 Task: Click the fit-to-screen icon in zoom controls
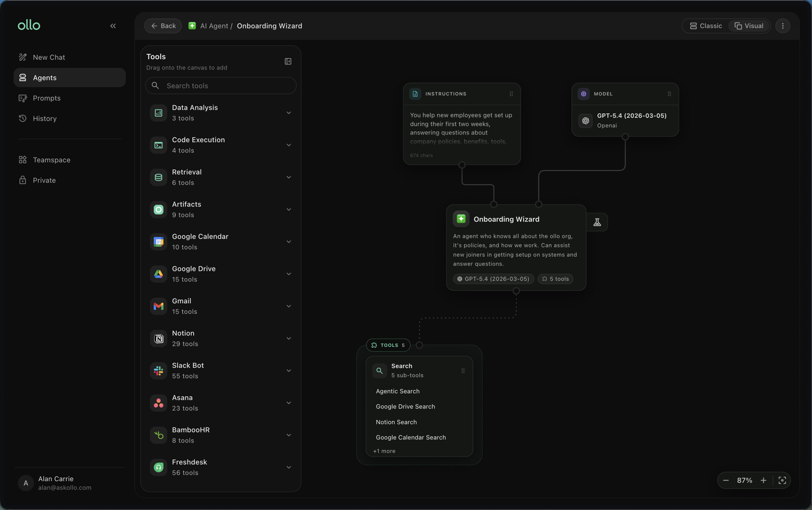point(782,481)
